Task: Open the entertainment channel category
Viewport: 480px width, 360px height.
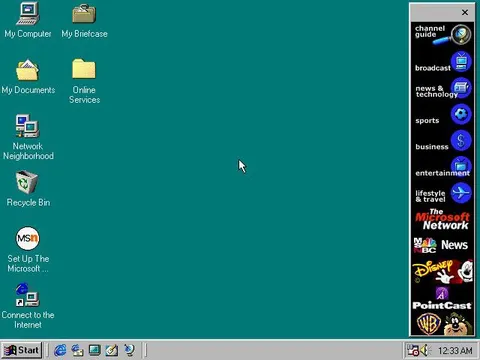Action: click(x=442, y=167)
